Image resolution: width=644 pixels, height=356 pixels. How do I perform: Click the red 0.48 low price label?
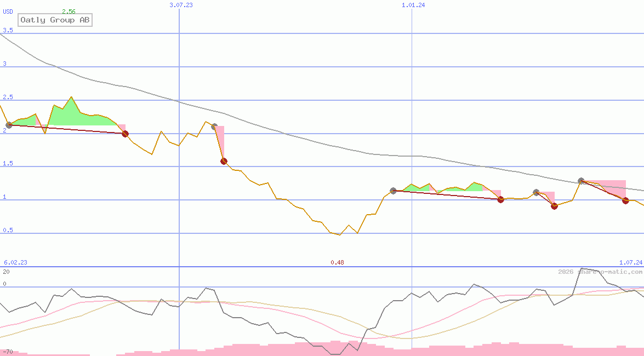coord(337,262)
